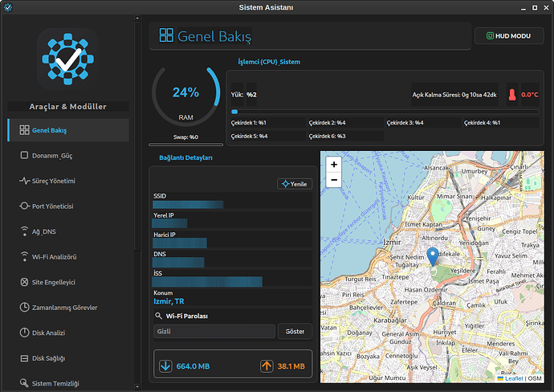Open the Ağ_DNS module icon
554x392 pixels.
24,231
